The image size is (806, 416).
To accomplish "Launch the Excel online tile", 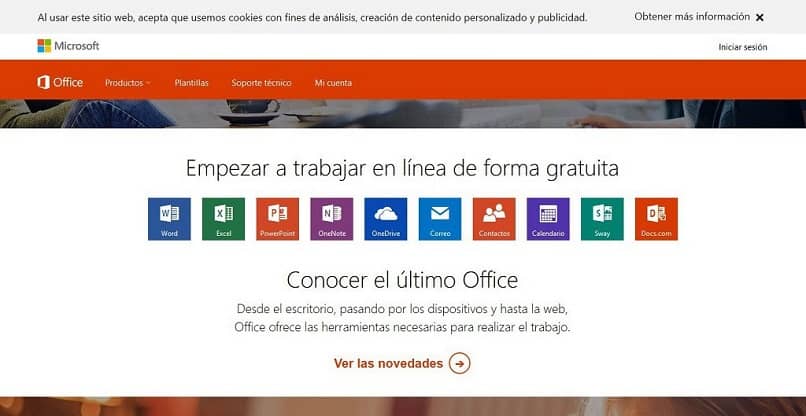I will pos(224,219).
